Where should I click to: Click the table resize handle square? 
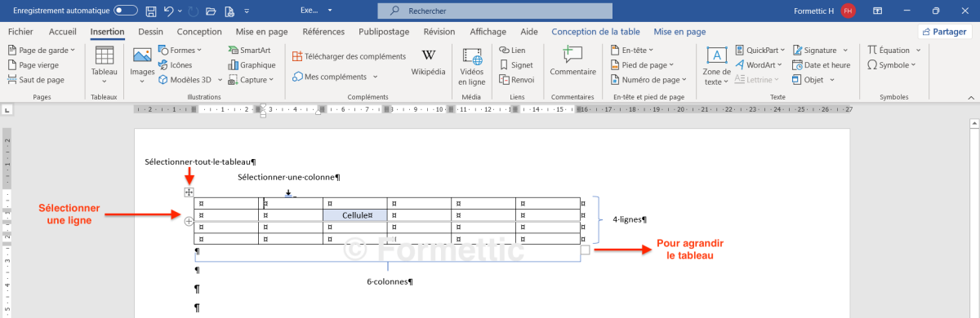585,250
